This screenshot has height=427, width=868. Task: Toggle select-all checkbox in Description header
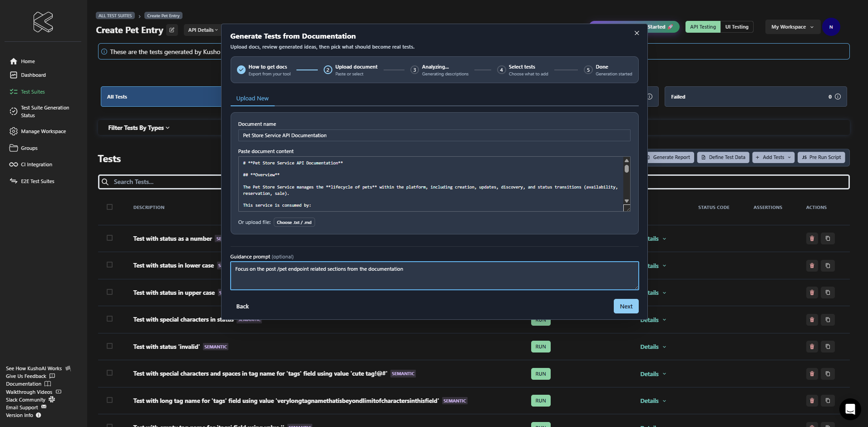point(109,207)
